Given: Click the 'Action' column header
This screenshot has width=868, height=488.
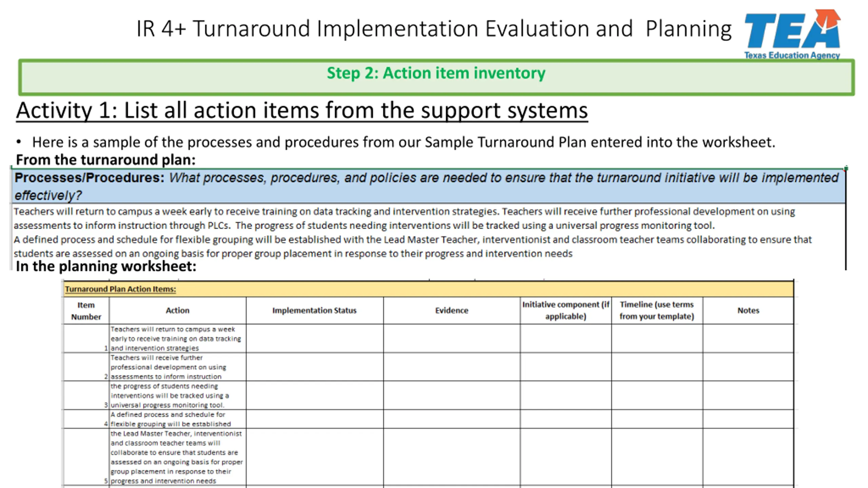Looking at the screenshot, I should pyautogui.click(x=178, y=311).
